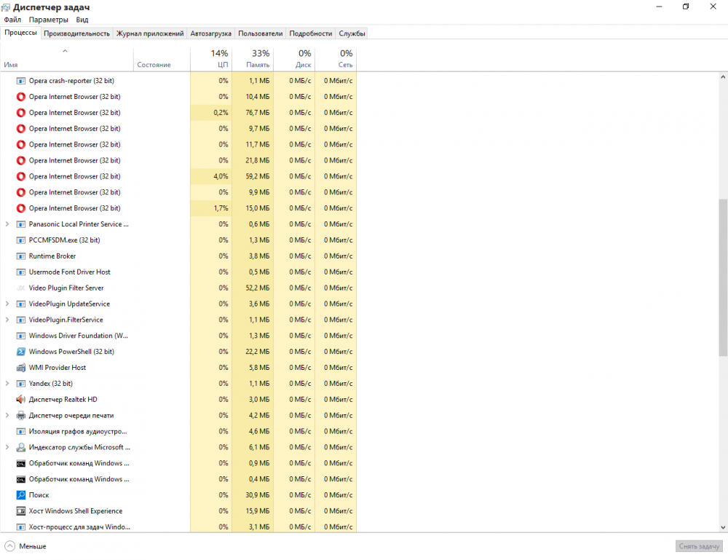Image resolution: width=728 pixels, height=560 pixels.
Task: Open the Параметры menu
Action: [48, 20]
